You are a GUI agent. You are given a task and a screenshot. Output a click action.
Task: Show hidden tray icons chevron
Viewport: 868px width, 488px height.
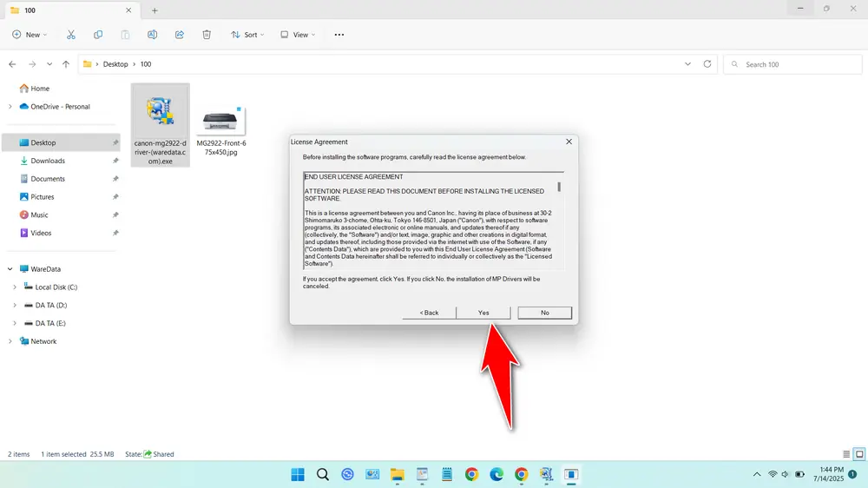[757, 474]
